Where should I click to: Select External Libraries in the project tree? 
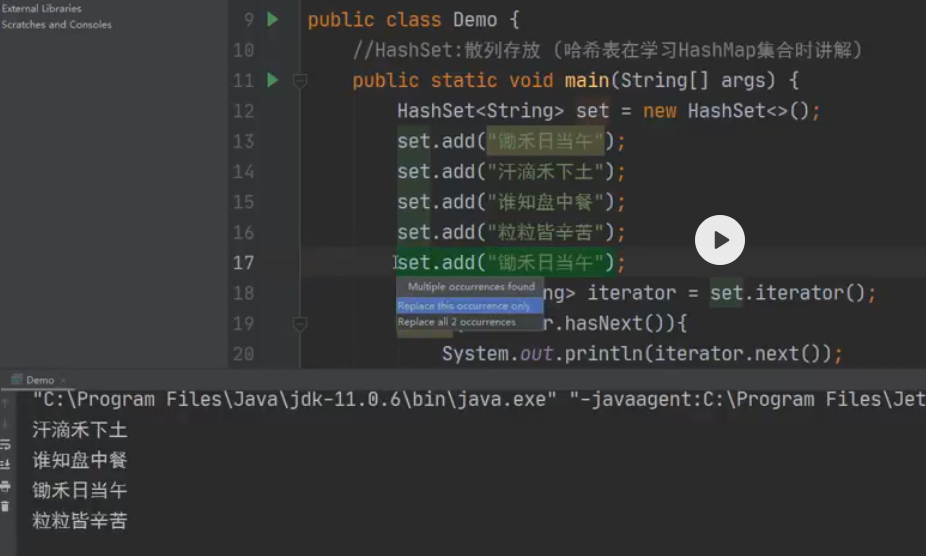coord(41,8)
